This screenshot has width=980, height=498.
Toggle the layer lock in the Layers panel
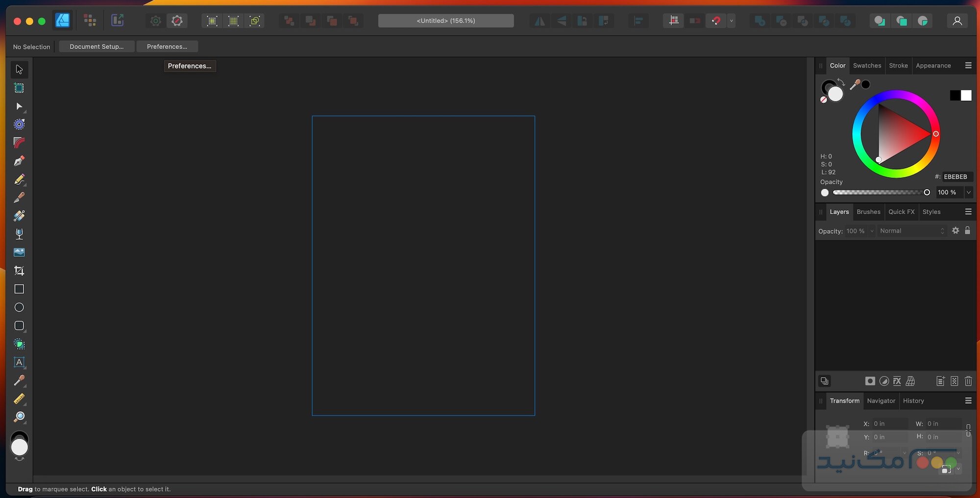[968, 230]
